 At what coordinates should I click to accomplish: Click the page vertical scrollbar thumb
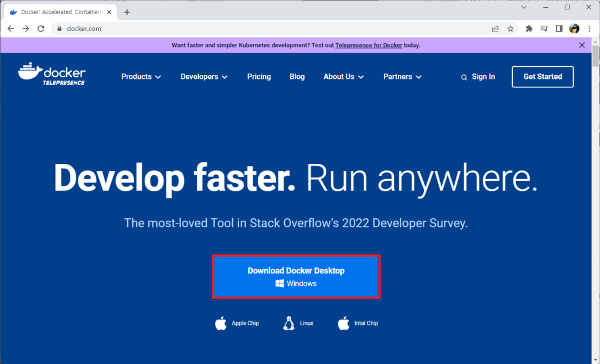click(595, 56)
